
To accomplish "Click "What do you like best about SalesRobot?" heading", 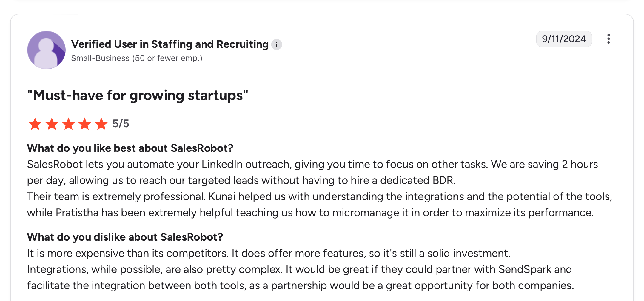I will tap(130, 148).
